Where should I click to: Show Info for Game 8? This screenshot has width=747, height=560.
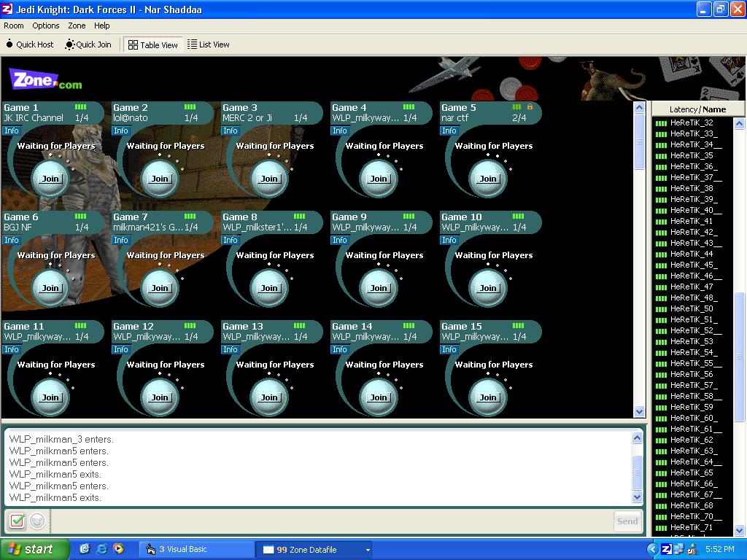230,241
